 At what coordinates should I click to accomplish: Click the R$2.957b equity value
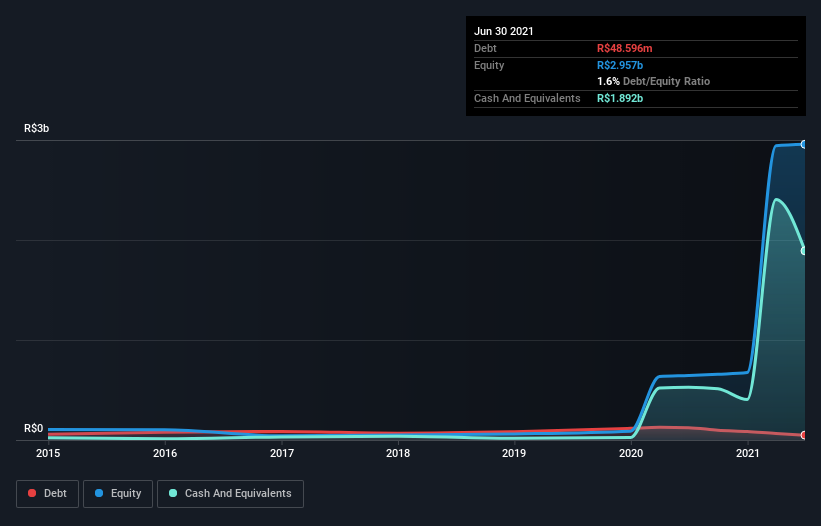[620, 65]
